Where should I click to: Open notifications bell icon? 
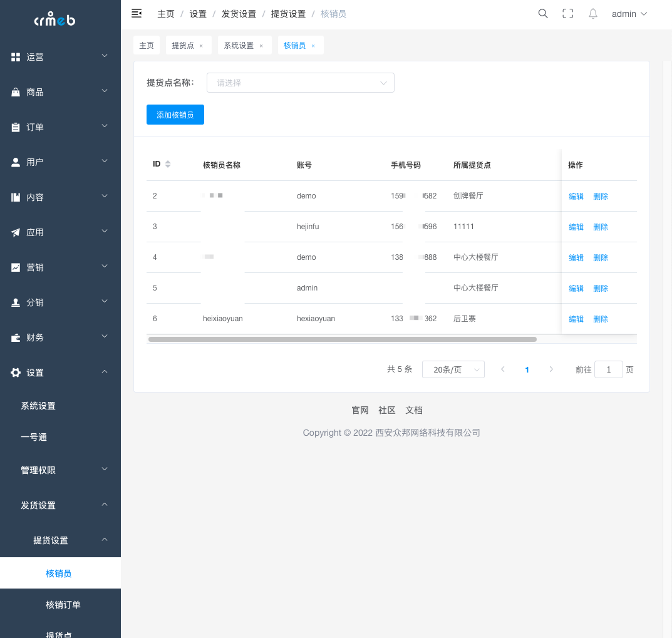tap(592, 14)
